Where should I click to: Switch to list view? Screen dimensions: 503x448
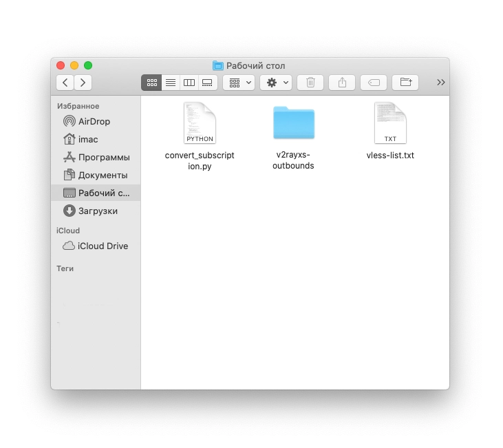click(x=171, y=83)
